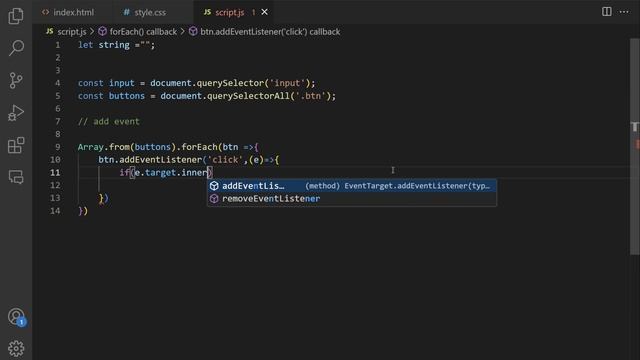Click the 'if' keyword on line 11
This screenshot has width=640, height=360.
click(124, 173)
